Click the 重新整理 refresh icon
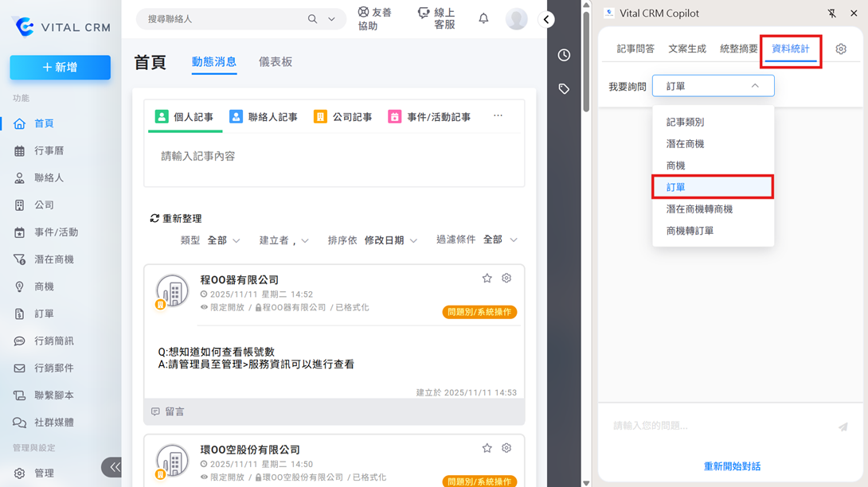Screen dimensions: 868x487 (155, 219)
